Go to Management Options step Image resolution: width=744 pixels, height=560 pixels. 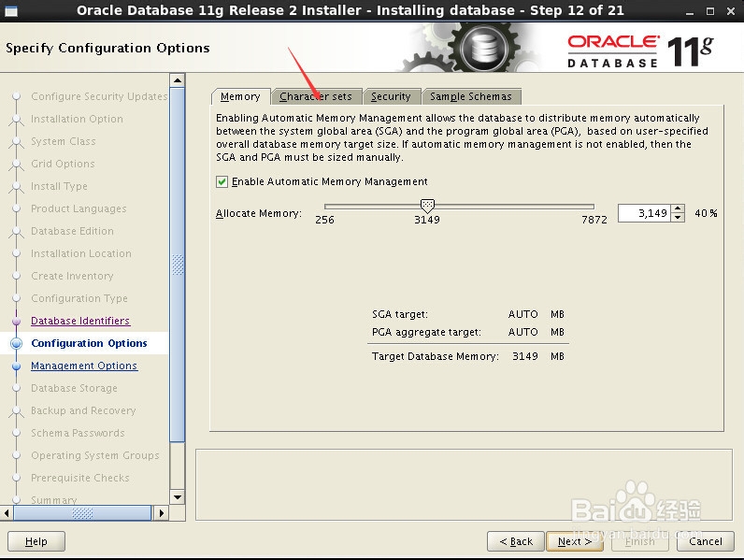point(84,366)
